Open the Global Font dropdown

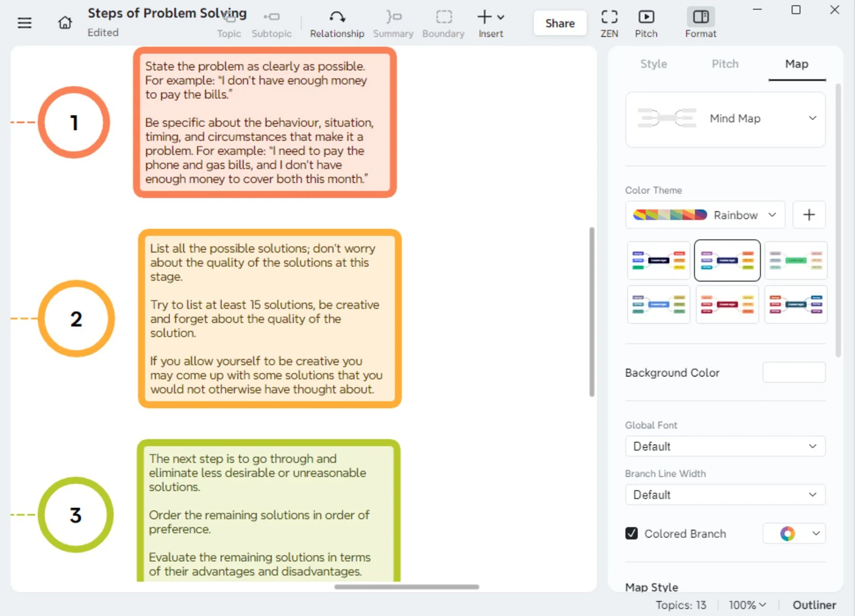click(x=725, y=447)
